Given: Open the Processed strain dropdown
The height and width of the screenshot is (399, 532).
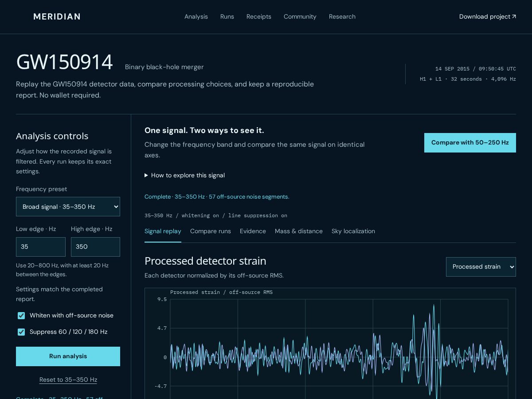Looking at the screenshot, I should pos(481,267).
